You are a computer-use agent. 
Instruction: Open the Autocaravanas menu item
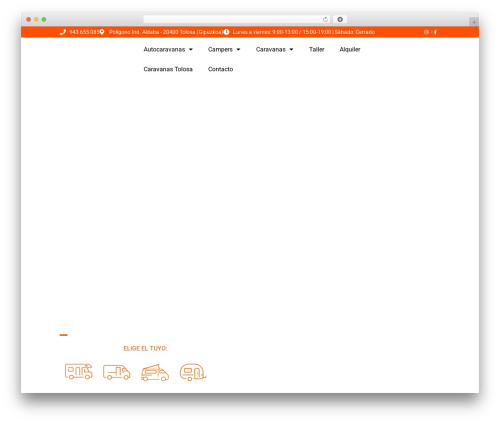point(164,49)
